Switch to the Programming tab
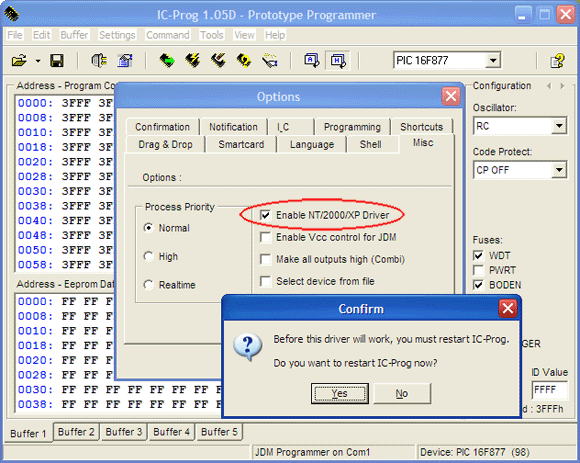The image size is (580, 463). (x=352, y=127)
